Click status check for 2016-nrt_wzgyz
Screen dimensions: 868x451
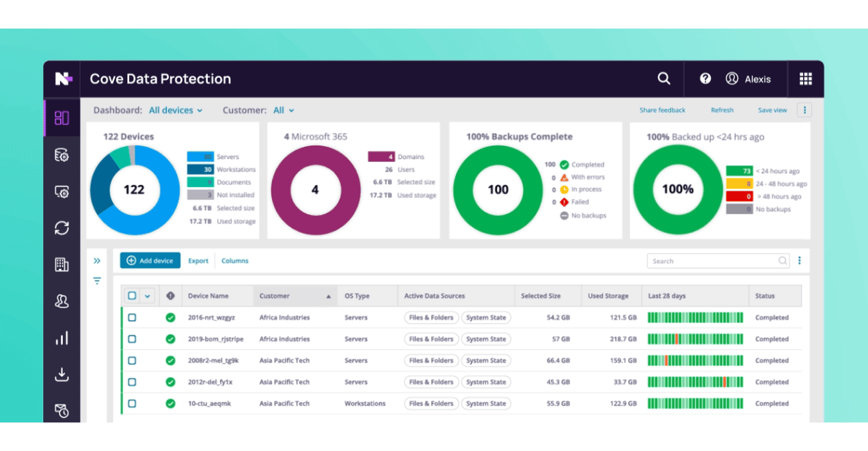170,318
